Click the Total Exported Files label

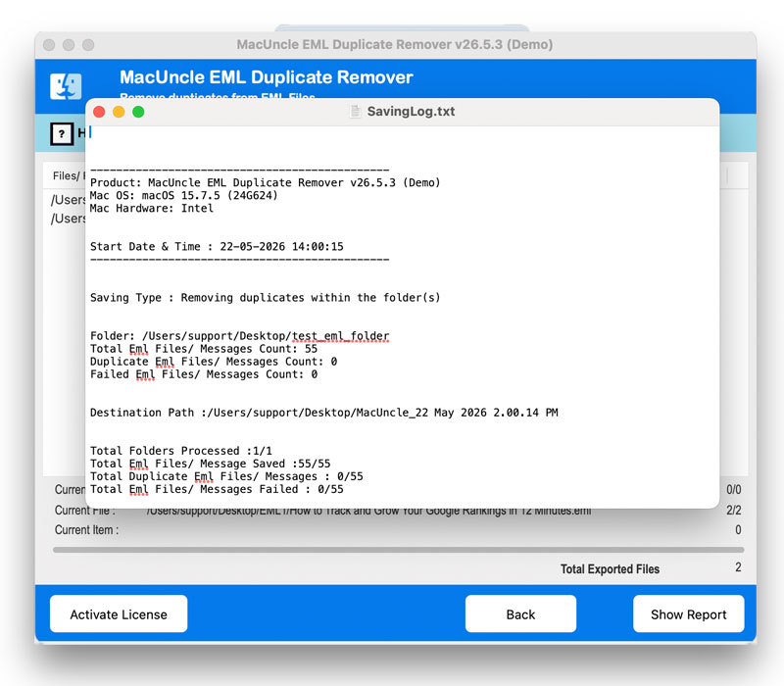(610, 569)
